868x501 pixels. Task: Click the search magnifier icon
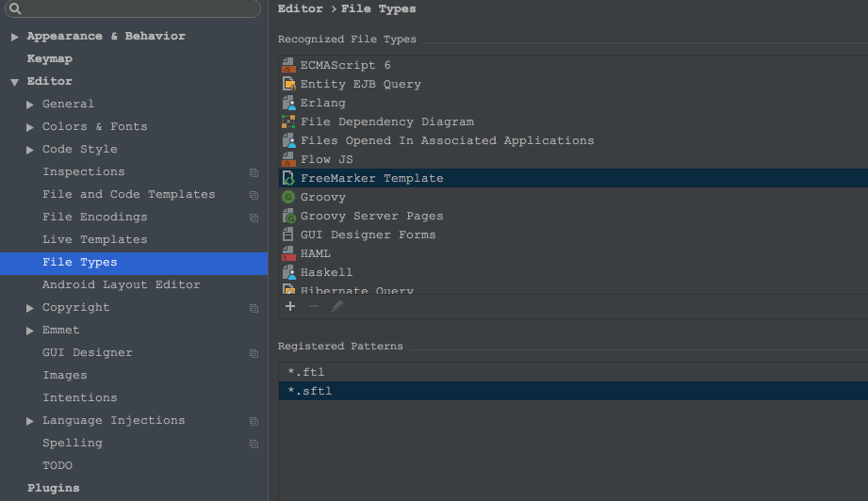point(15,8)
